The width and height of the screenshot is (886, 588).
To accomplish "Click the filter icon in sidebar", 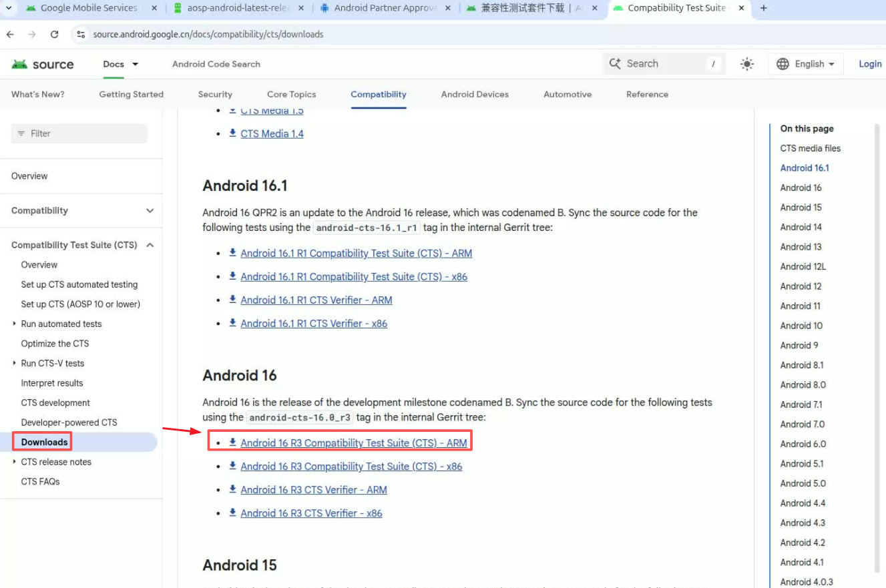I will [x=21, y=133].
